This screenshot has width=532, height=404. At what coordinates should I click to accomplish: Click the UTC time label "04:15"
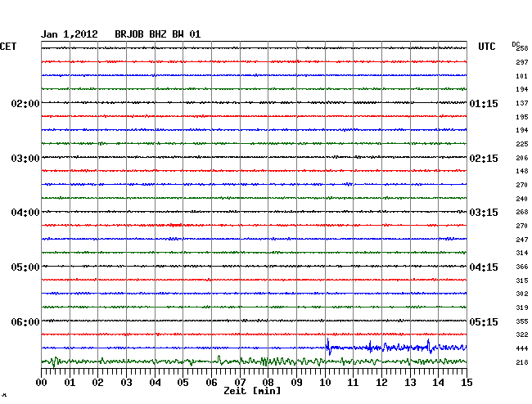point(484,267)
